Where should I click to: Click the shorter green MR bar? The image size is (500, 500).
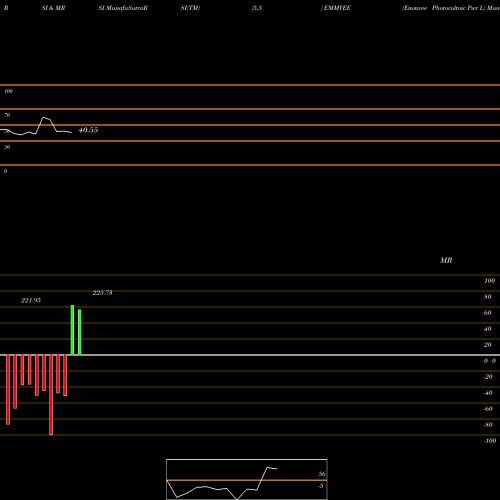pos(80,332)
